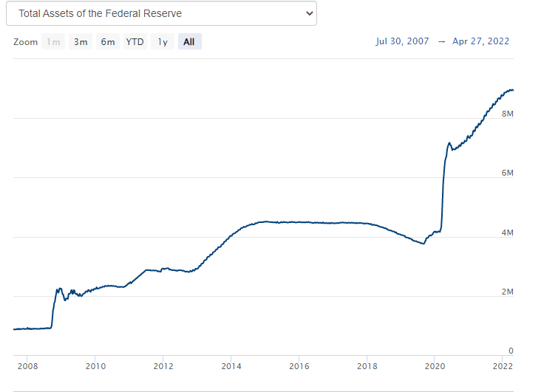Click the mid-2020 peak on the assets line
Screen dimensions: 541x392
point(449,143)
